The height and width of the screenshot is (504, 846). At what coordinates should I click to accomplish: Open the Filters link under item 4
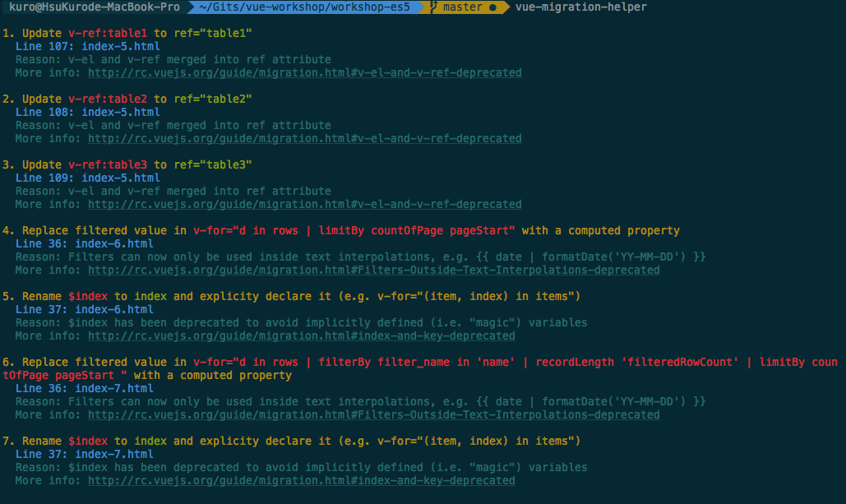pos(373,270)
